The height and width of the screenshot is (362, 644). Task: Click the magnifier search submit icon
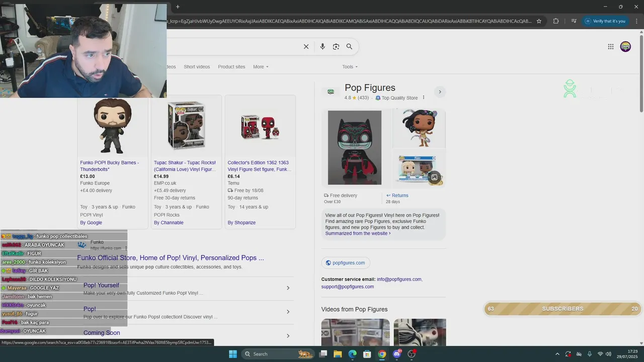click(x=349, y=47)
